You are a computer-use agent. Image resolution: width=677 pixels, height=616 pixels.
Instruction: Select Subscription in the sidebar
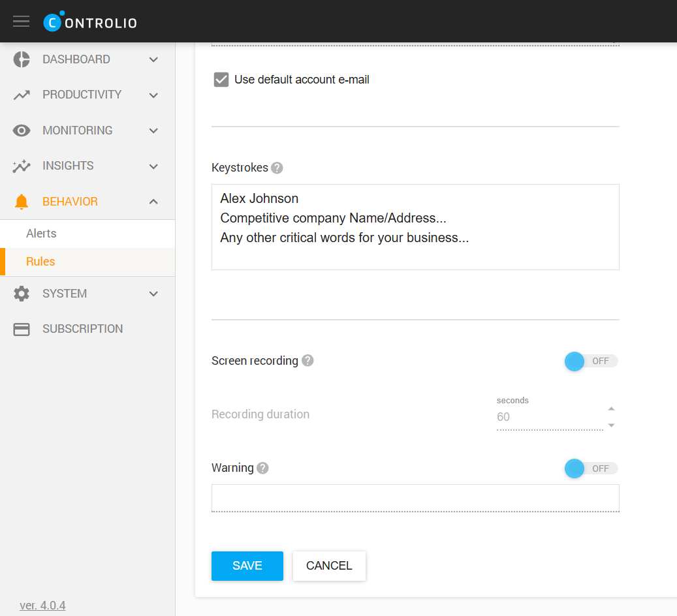point(82,329)
